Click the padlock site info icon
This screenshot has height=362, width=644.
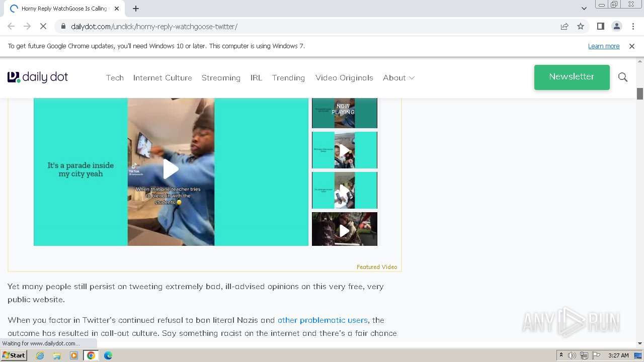point(63,26)
